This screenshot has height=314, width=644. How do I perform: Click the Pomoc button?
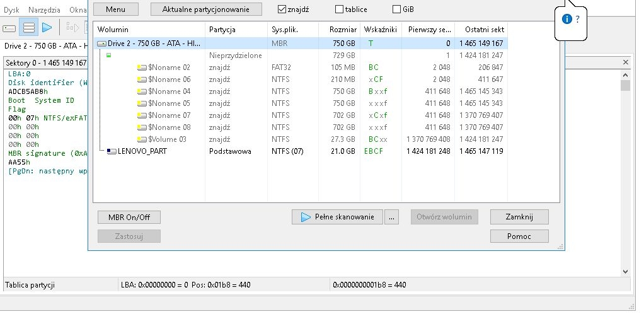(x=519, y=236)
